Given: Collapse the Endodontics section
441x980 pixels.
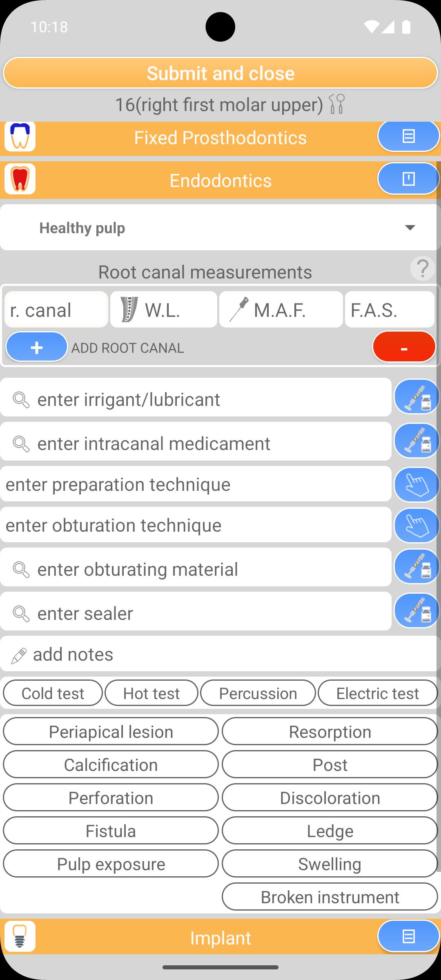Looking at the screenshot, I should pyautogui.click(x=408, y=179).
